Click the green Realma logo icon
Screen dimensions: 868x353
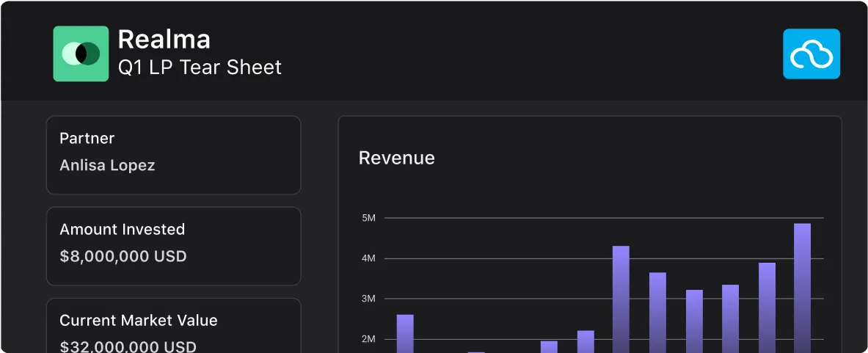click(81, 54)
